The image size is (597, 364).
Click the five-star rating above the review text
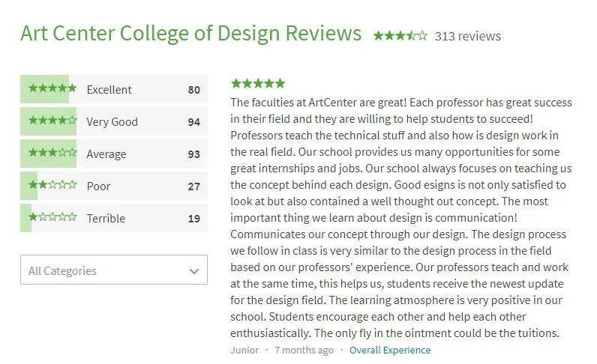(258, 83)
